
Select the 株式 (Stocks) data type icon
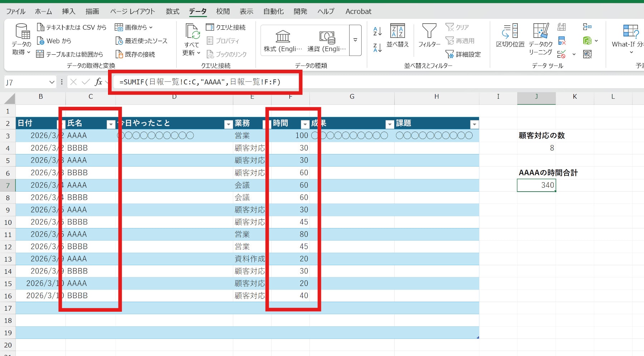click(283, 36)
